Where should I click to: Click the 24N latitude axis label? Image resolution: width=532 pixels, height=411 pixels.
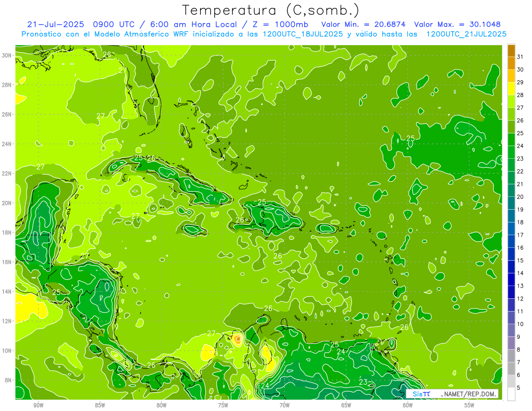pos(7,144)
